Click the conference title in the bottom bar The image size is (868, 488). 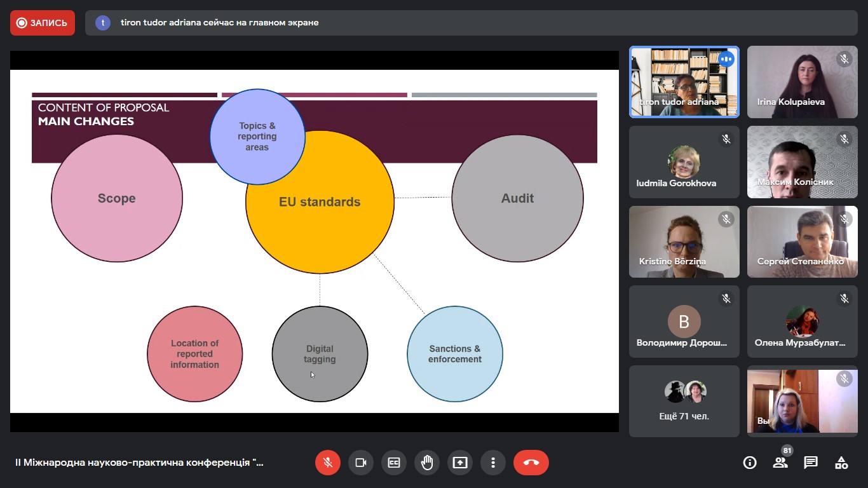139,463
